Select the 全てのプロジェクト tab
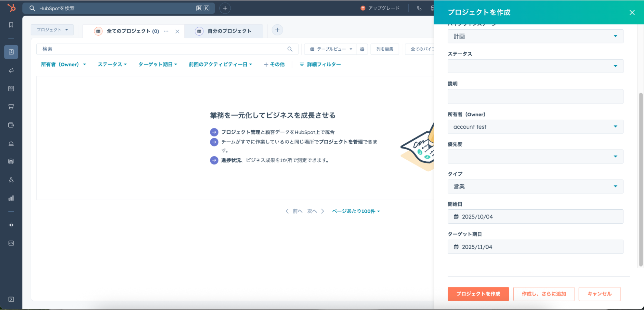644x310 pixels. 132,31
